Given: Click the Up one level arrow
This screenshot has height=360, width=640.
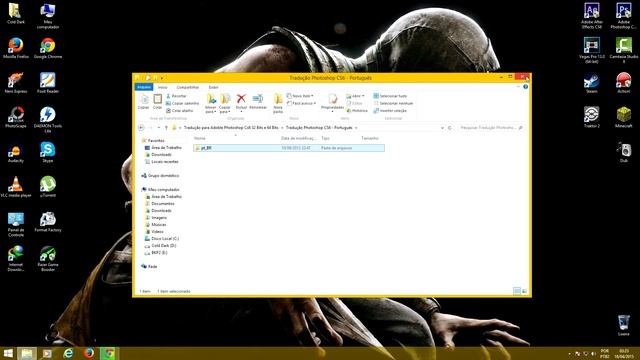Looking at the screenshot, I should (166, 128).
